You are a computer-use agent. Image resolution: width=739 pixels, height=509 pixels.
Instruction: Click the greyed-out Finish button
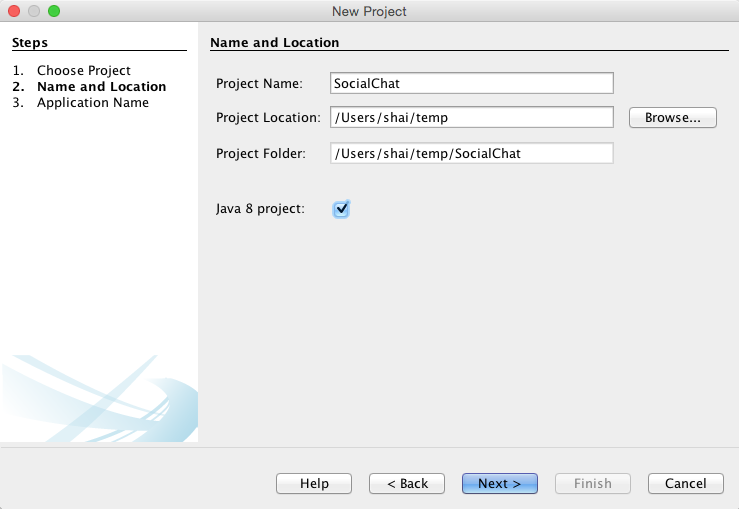click(x=592, y=483)
